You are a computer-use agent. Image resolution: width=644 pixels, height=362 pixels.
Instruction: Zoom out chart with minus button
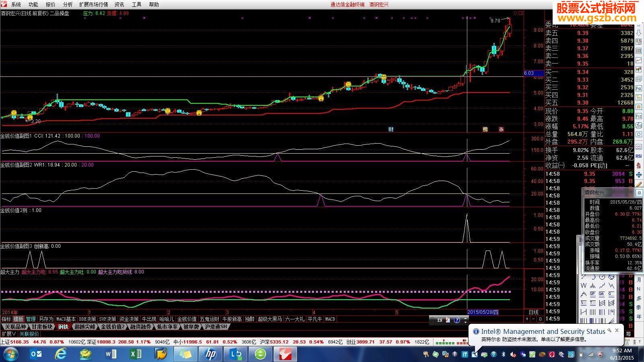(534, 319)
